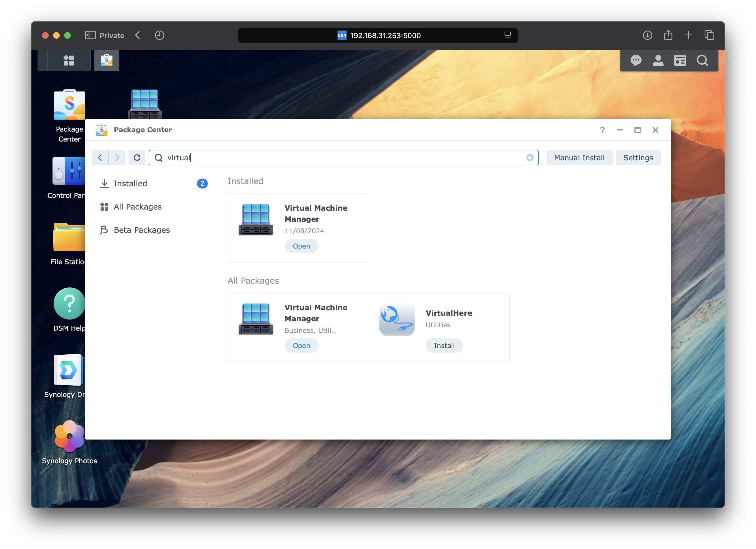Open Package Center Settings
This screenshot has height=549, width=756.
[638, 157]
